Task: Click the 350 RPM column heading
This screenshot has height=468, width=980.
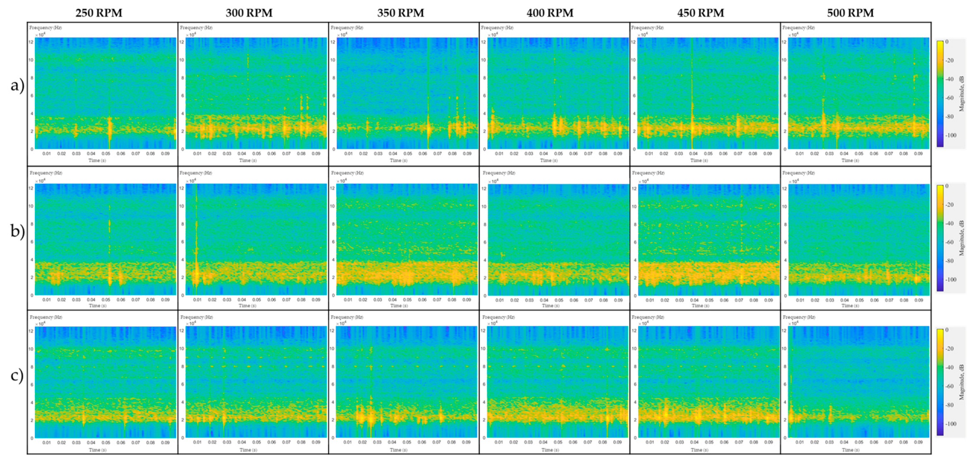Action: (x=400, y=13)
